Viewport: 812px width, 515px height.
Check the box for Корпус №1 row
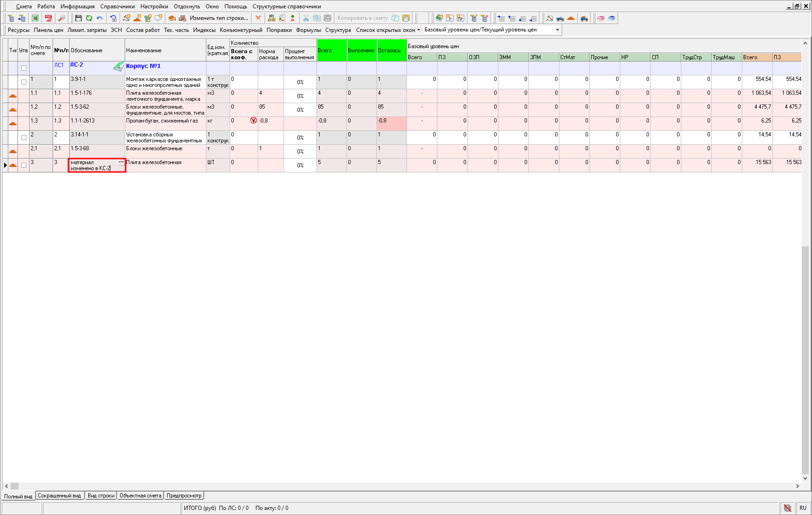pyautogui.click(x=24, y=68)
